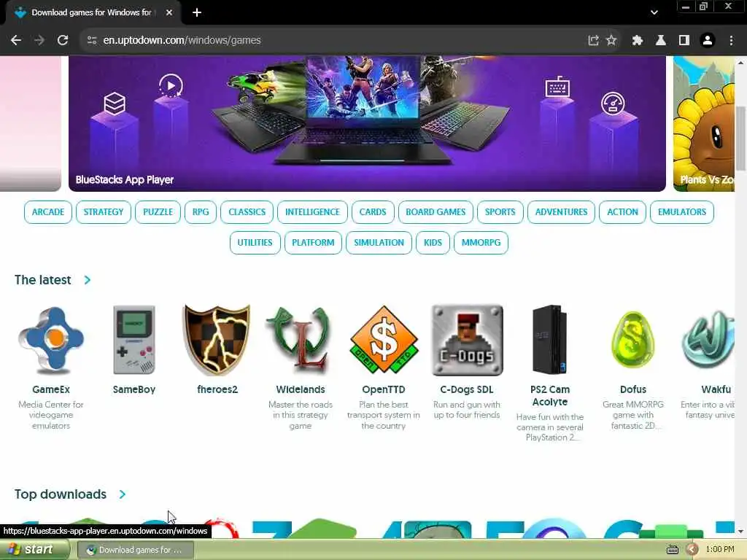Open the MMORPG category
This screenshot has height=560, width=747.
click(481, 242)
